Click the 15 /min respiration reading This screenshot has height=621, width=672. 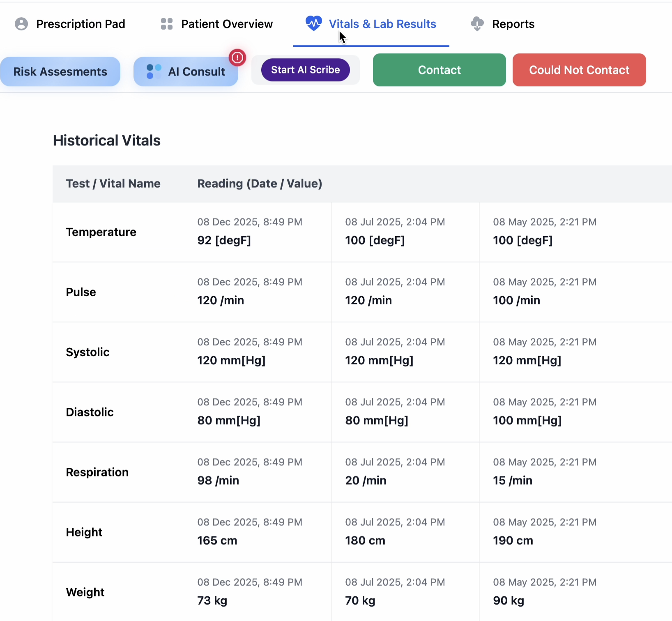tap(513, 481)
